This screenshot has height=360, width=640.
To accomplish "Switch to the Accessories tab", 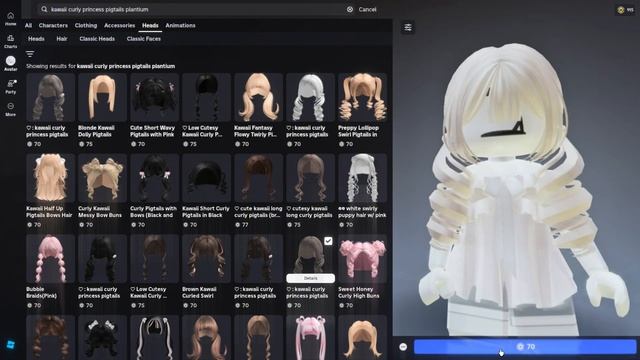I will coord(119,25).
